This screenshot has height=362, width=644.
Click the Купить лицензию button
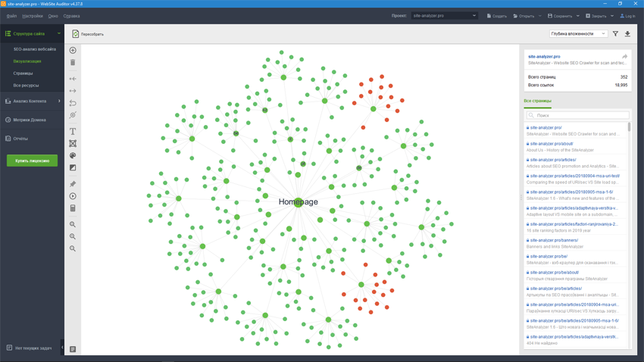tap(32, 161)
